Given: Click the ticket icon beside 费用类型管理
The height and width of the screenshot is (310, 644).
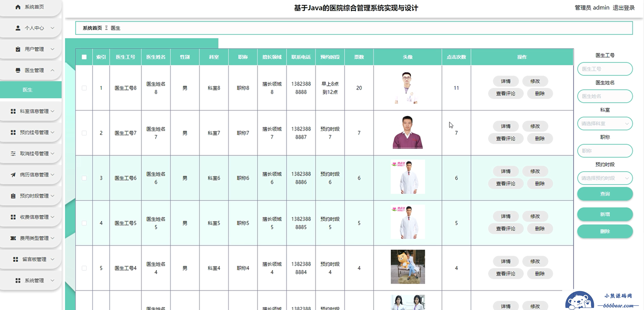Looking at the screenshot, I should click(x=13, y=238).
